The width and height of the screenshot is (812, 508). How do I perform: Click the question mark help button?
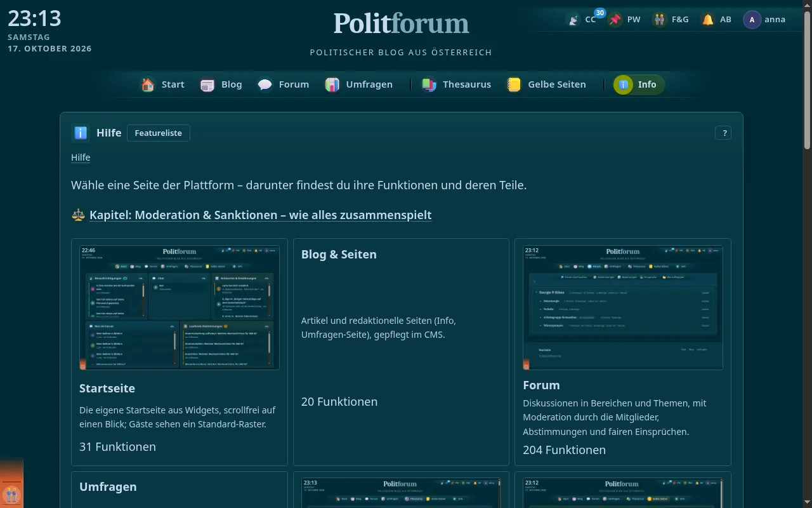[723, 133]
